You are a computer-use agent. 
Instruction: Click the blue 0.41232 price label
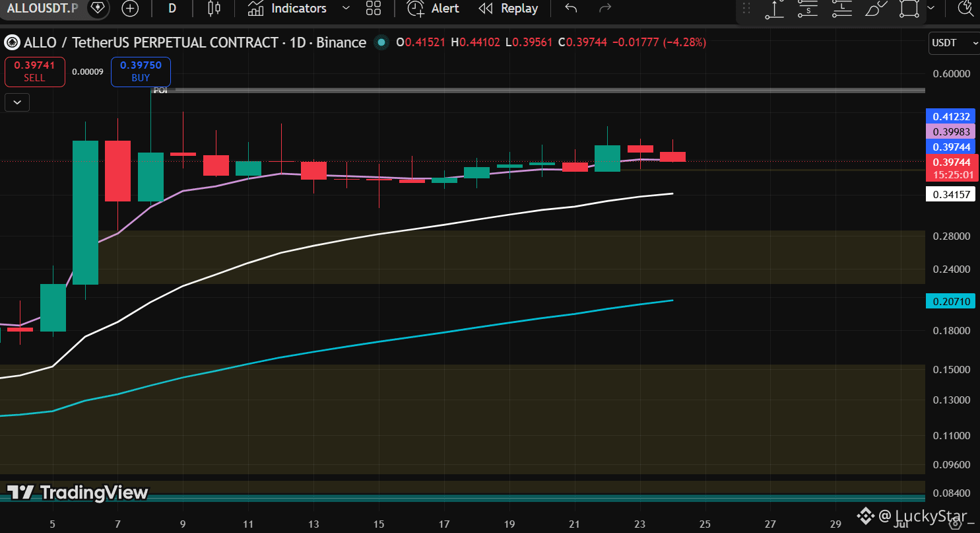(950, 116)
